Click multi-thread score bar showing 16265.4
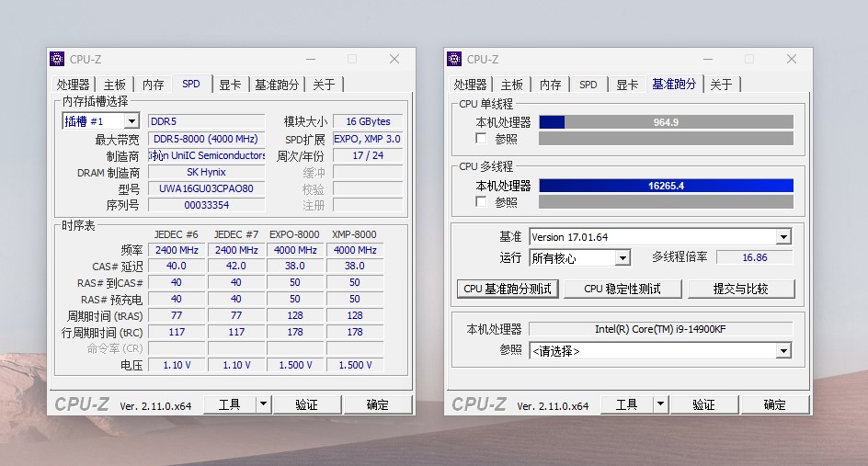The height and width of the screenshot is (466, 868). point(666,186)
